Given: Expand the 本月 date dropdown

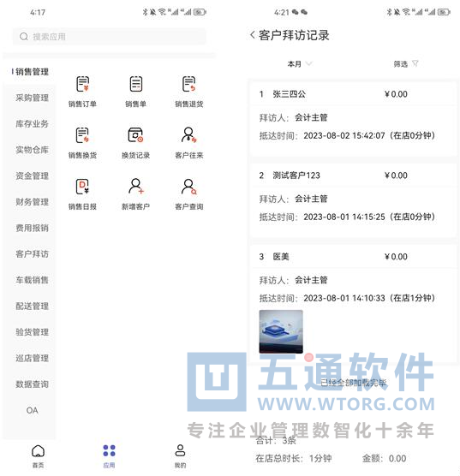Looking at the screenshot, I should click(300, 63).
